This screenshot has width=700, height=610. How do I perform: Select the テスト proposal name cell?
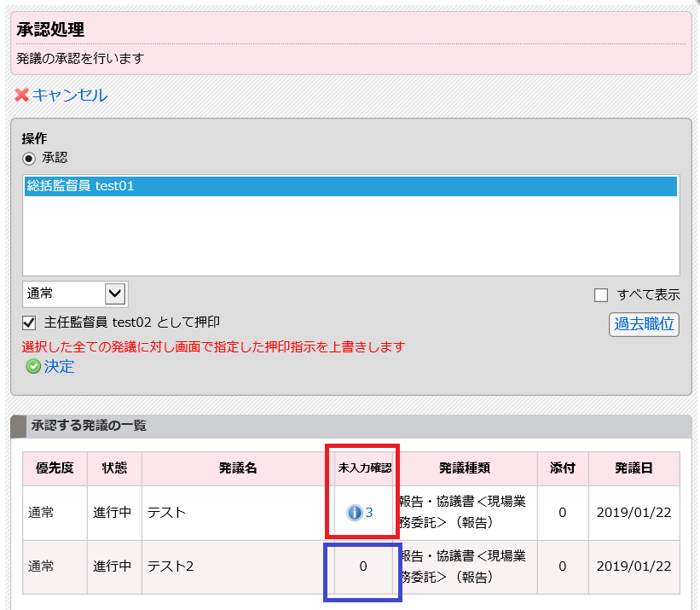(238, 513)
